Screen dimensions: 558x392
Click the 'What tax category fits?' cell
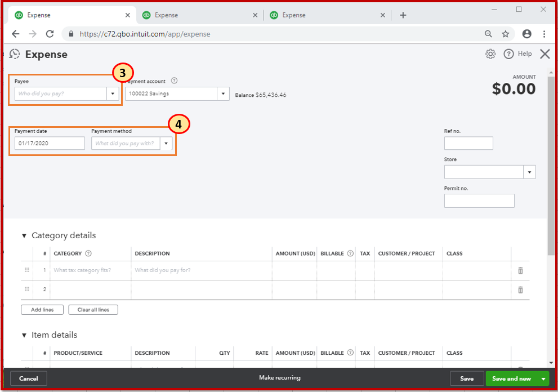point(91,270)
